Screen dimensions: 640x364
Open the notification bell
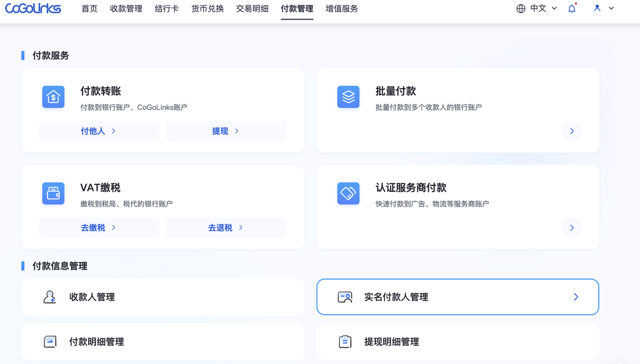click(x=572, y=8)
